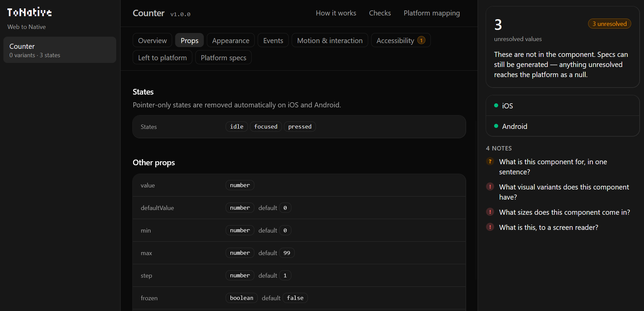The height and width of the screenshot is (311, 644).
Task: Open the Accessibility tab
Action: [401, 40]
